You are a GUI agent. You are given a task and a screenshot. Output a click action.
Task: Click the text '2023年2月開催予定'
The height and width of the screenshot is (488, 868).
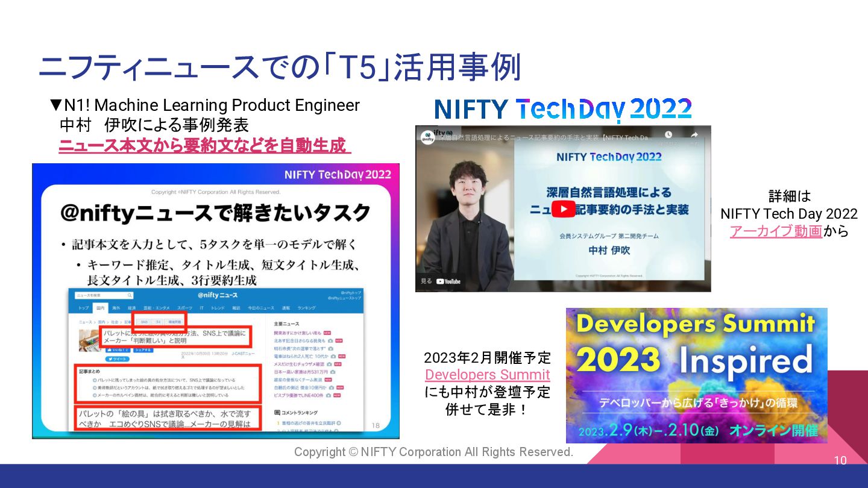tap(487, 358)
